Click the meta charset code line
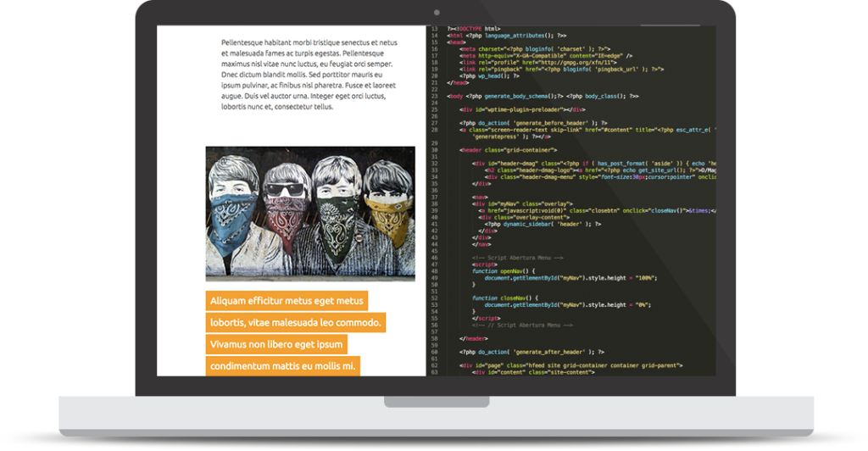The height and width of the screenshot is (451, 868). (x=535, y=48)
